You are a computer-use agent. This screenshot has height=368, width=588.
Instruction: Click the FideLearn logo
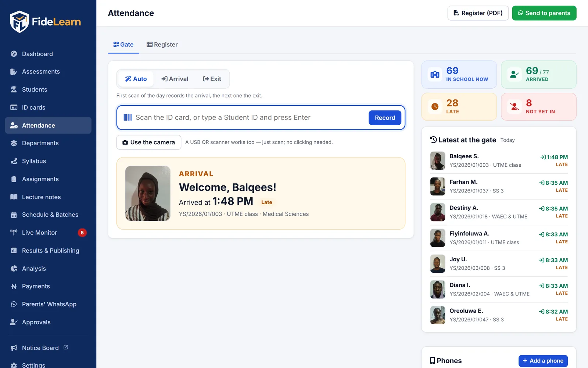click(45, 22)
